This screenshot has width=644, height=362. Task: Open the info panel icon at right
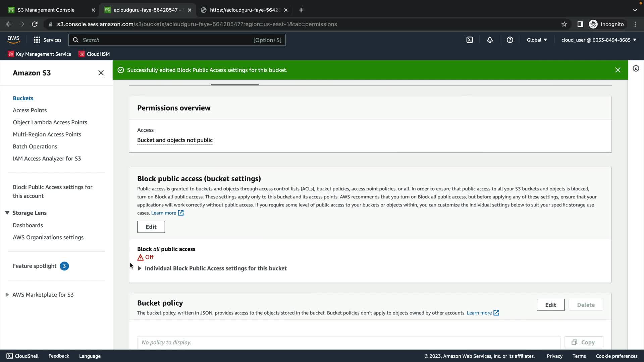(x=636, y=69)
